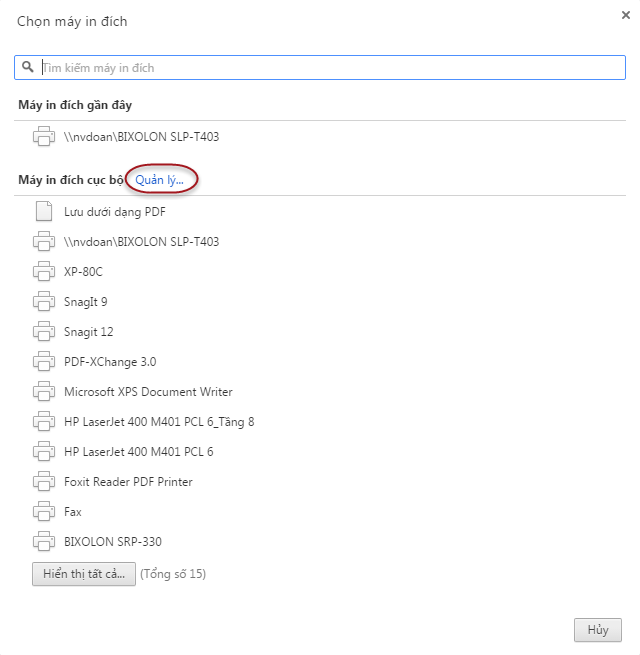
Task: Click the PDF document icon for Lưu dưới dạng PDF
Action: (x=43, y=211)
